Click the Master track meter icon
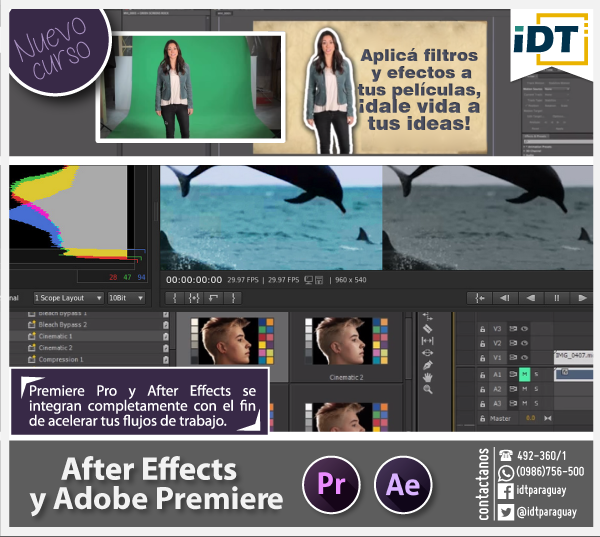 [x=548, y=418]
